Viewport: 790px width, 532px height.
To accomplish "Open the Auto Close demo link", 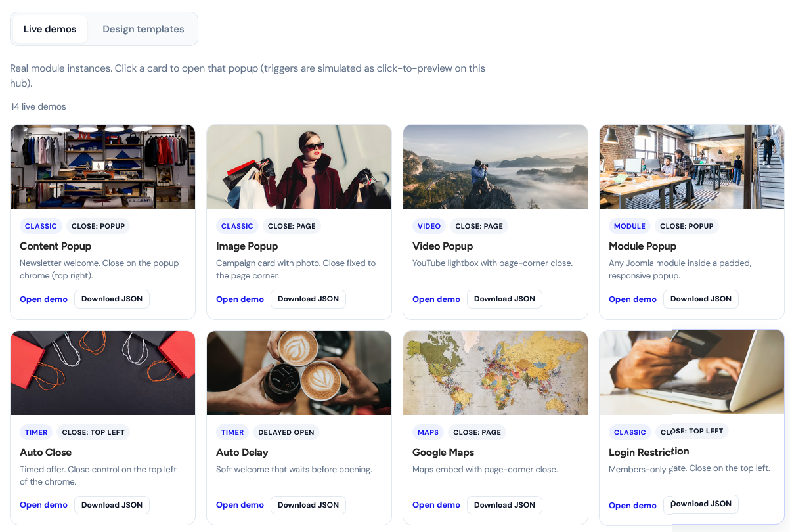I will coord(43,505).
